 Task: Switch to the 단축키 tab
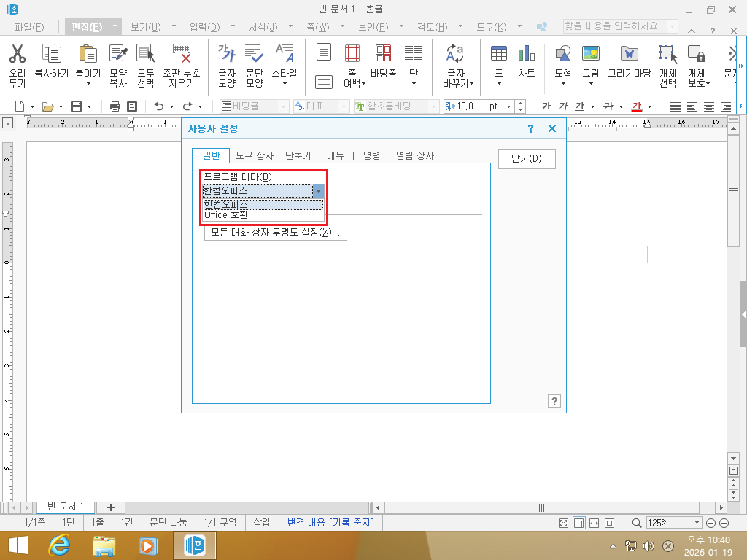click(298, 155)
